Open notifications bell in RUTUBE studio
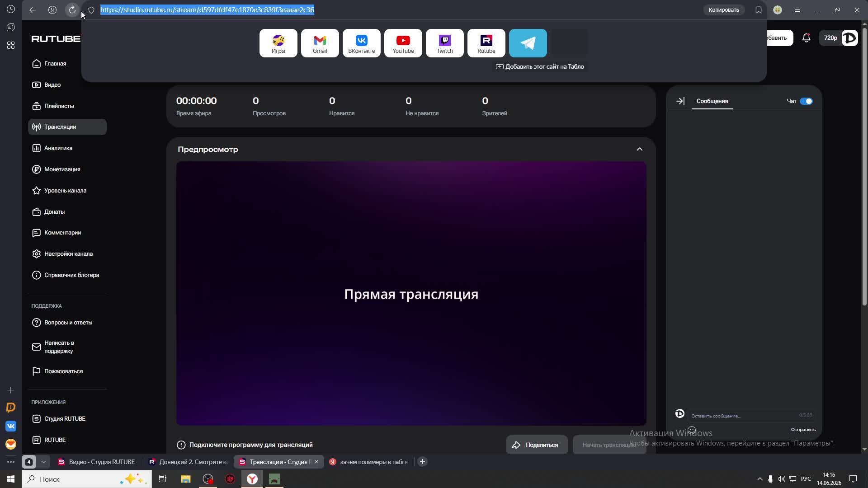The width and height of the screenshot is (868, 488). click(806, 38)
